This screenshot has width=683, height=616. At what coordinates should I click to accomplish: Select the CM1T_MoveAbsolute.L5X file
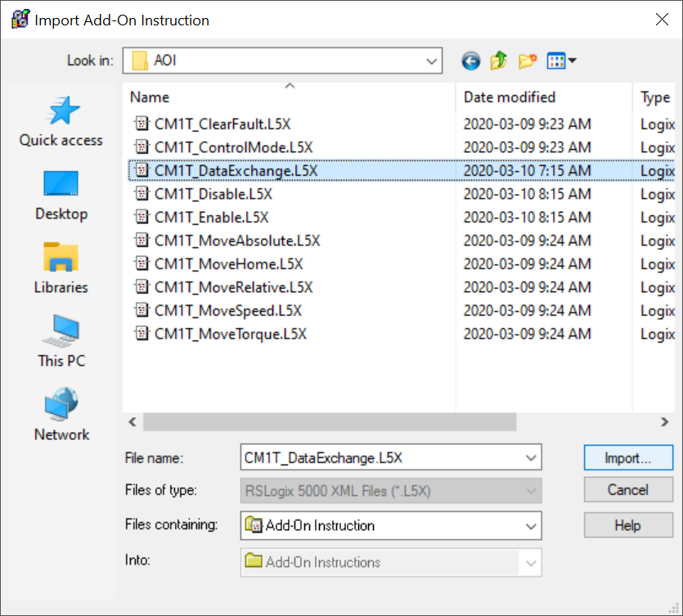click(237, 241)
